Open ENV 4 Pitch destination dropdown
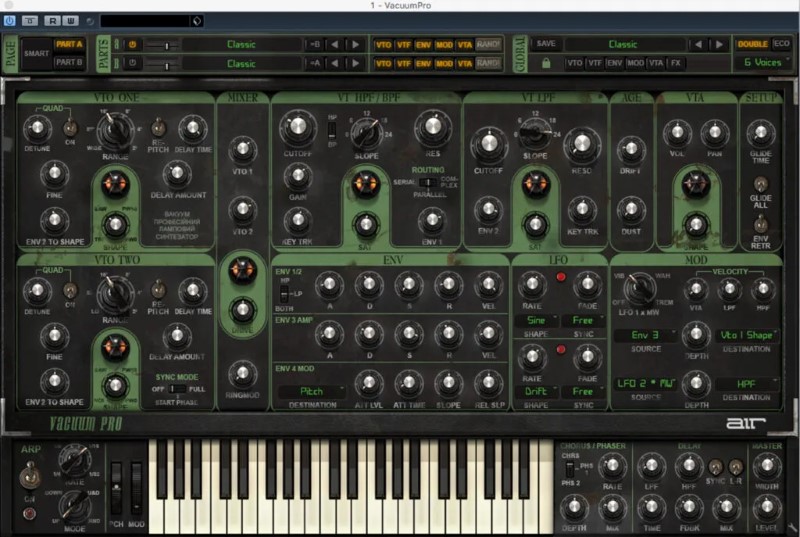The width and height of the screenshot is (800, 537). tap(312, 391)
